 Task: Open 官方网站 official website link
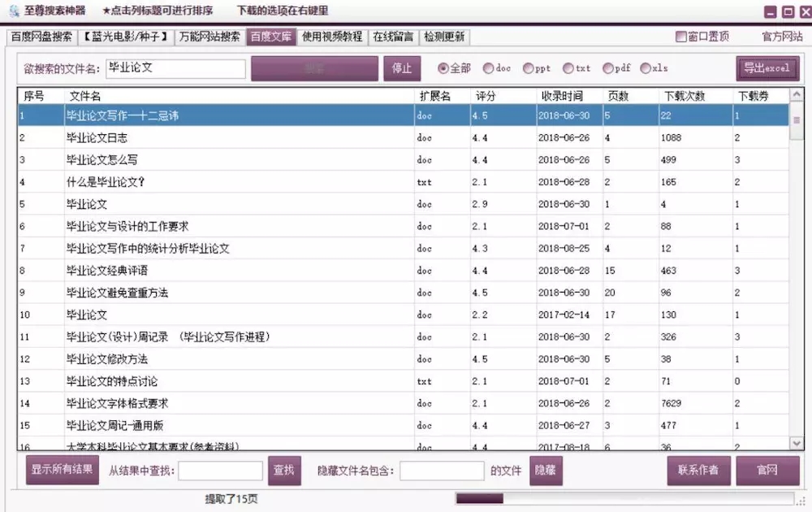[784, 36]
